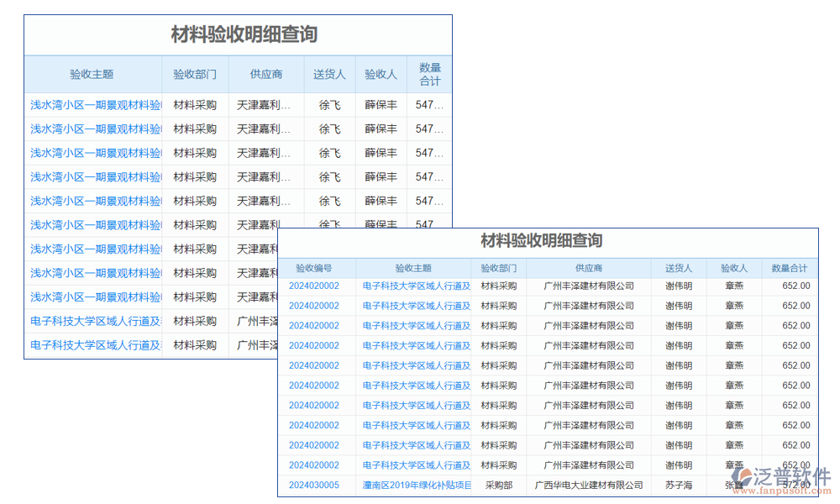The height and width of the screenshot is (504, 840).
Task: Click the 泛普软件 logo watermark icon
Action: click(739, 475)
